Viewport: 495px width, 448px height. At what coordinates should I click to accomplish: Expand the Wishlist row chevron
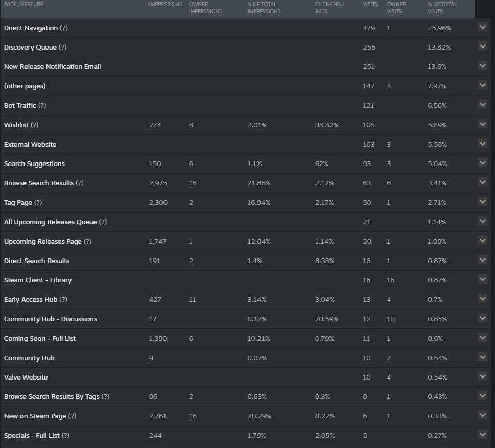(482, 124)
